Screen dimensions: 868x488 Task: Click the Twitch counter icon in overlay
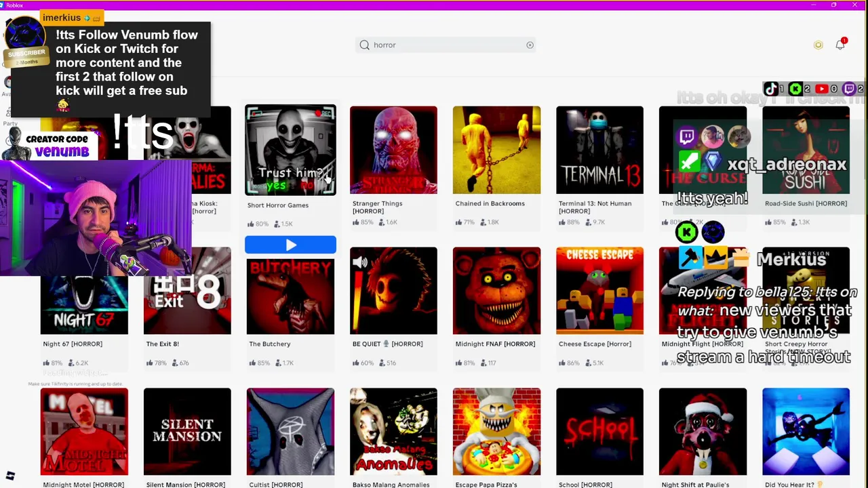(x=848, y=89)
